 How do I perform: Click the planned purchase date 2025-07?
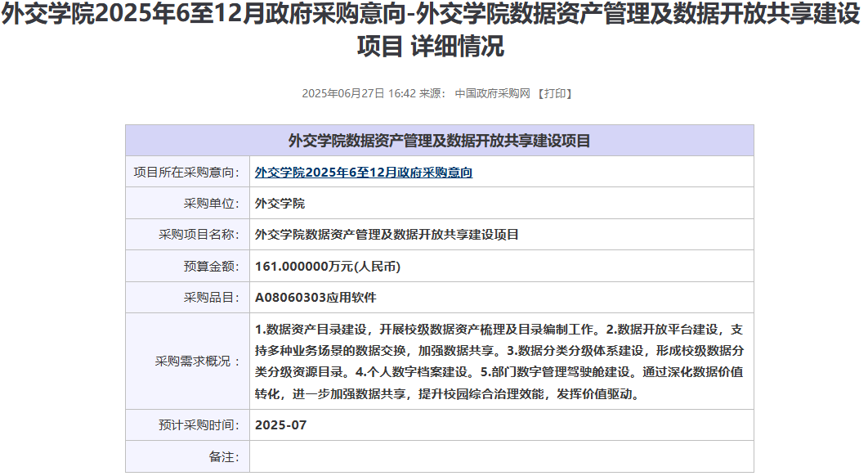(x=280, y=425)
